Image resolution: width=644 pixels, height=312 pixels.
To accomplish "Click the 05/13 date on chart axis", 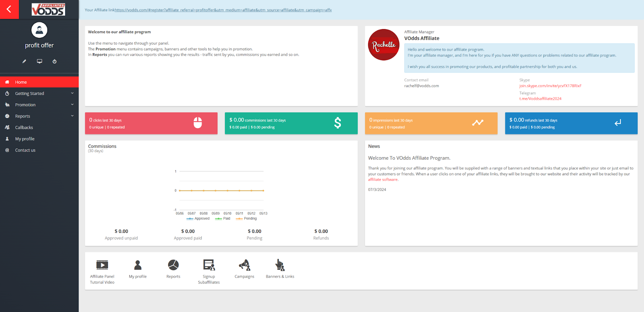I will pyautogui.click(x=263, y=214).
